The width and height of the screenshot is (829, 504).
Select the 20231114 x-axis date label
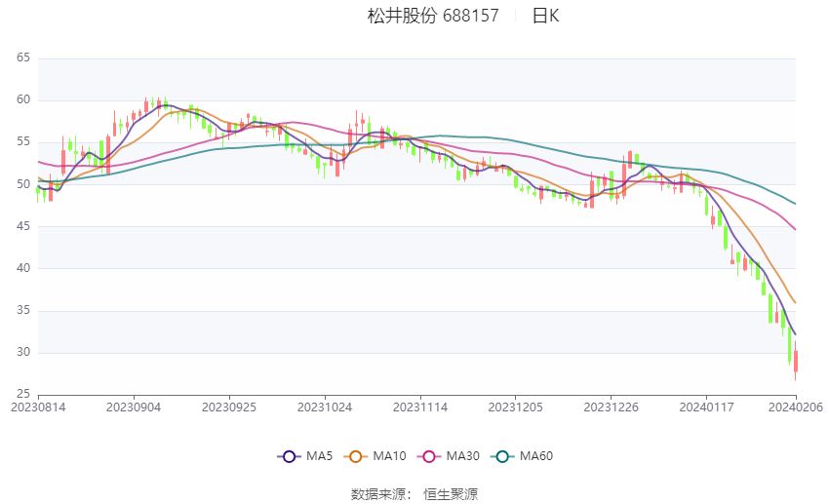click(x=420, y=407)
